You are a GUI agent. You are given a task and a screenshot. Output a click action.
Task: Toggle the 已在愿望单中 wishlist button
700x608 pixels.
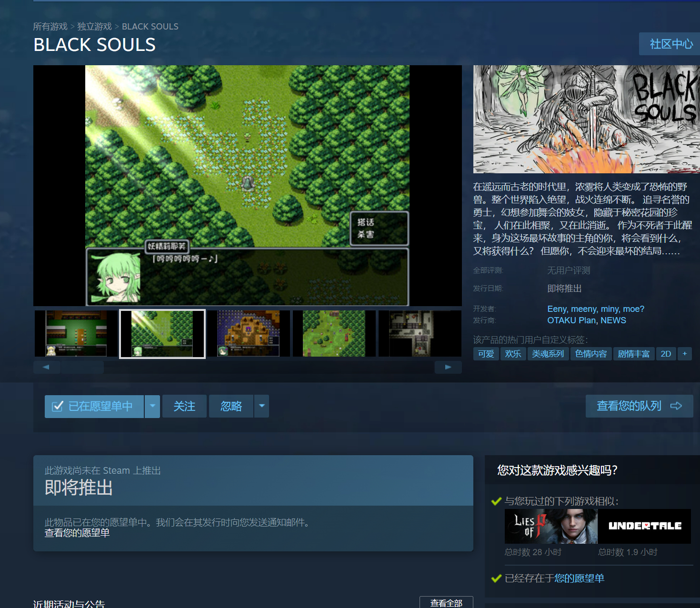[94, 406]
